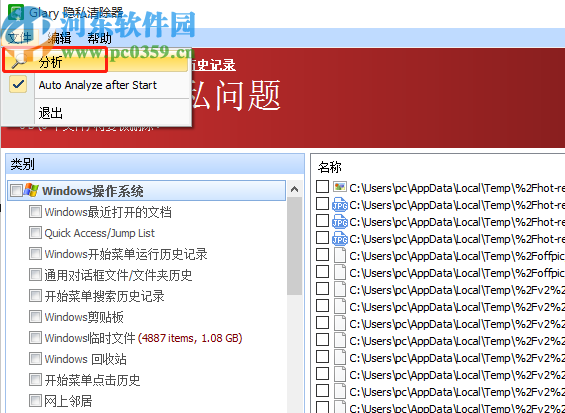Click the category list scrollbar thumb
Viewport: 565px width, 413px height.
tap(294, 246)
